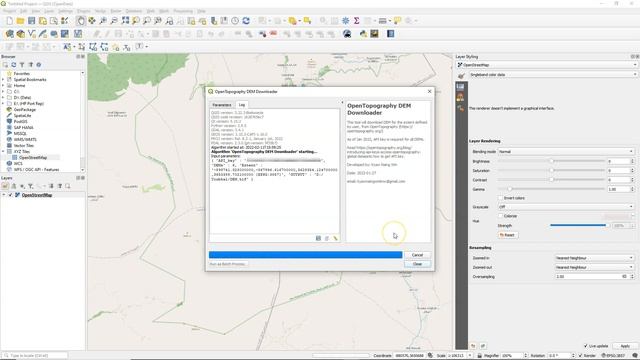This screenshot has height=360, width=640.
Task: Open the Blending mode dropdown
Action: click(x=566, y=151)
